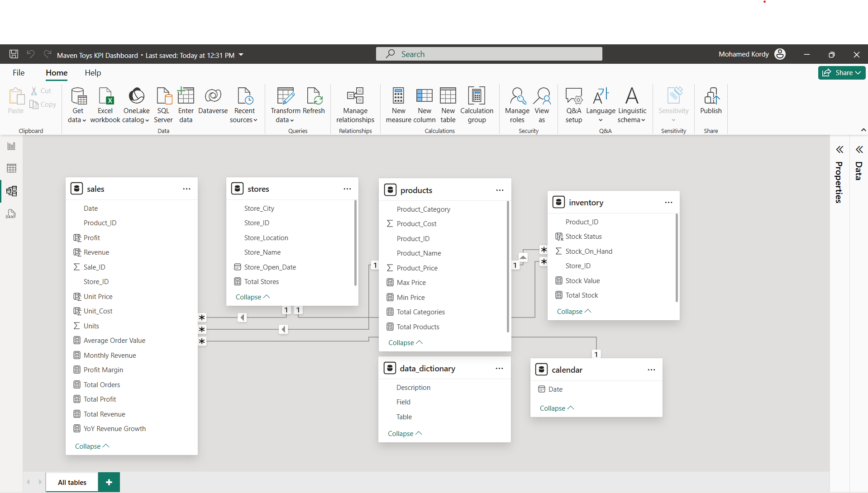Add a new diagram layout tab
The width and height of the screenshot is (868, 493).
[x=109, y=482]
